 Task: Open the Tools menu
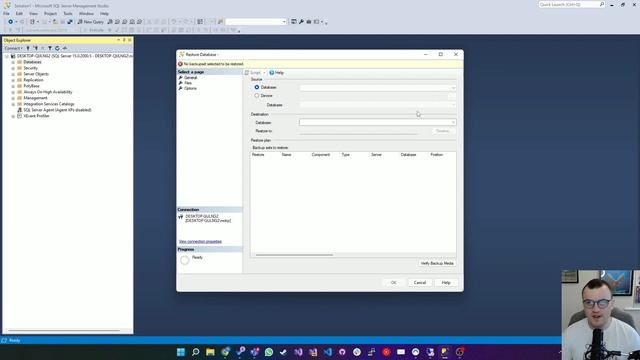68,13
